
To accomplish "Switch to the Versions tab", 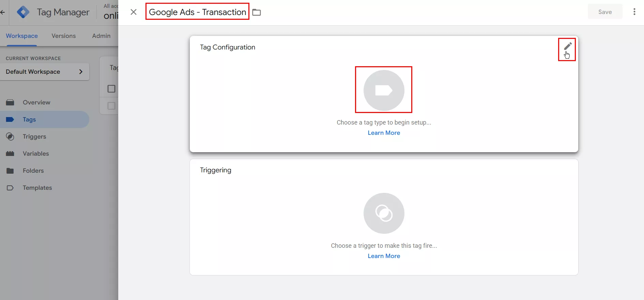I will point(64,36).
